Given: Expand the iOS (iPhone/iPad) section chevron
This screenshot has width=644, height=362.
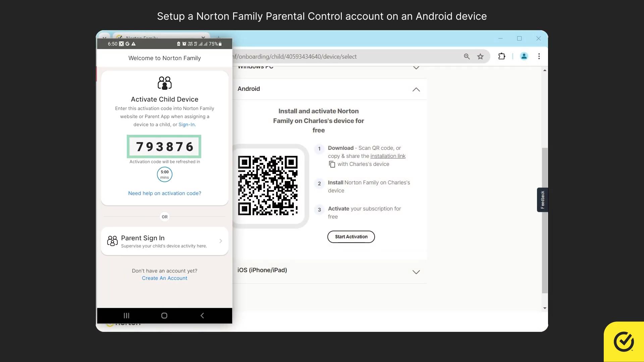Looking at the screenshot, I should click(x=416, y=272).
